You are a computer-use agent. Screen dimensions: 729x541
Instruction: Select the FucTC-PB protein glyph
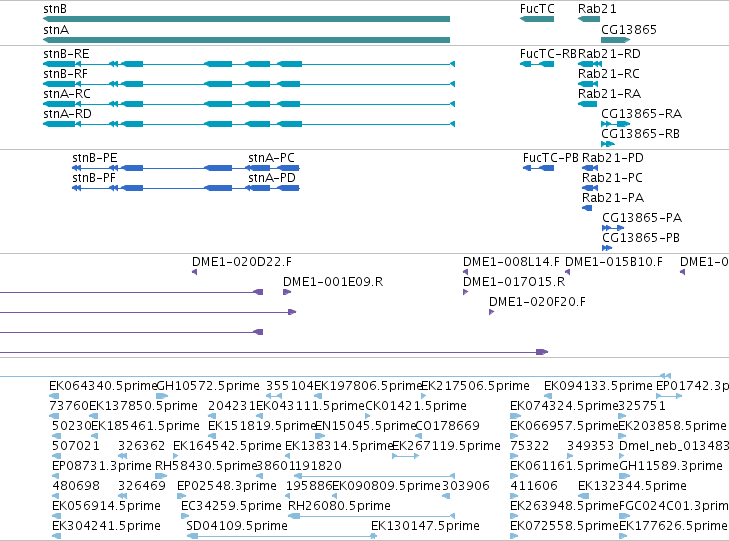coord(538,168)
